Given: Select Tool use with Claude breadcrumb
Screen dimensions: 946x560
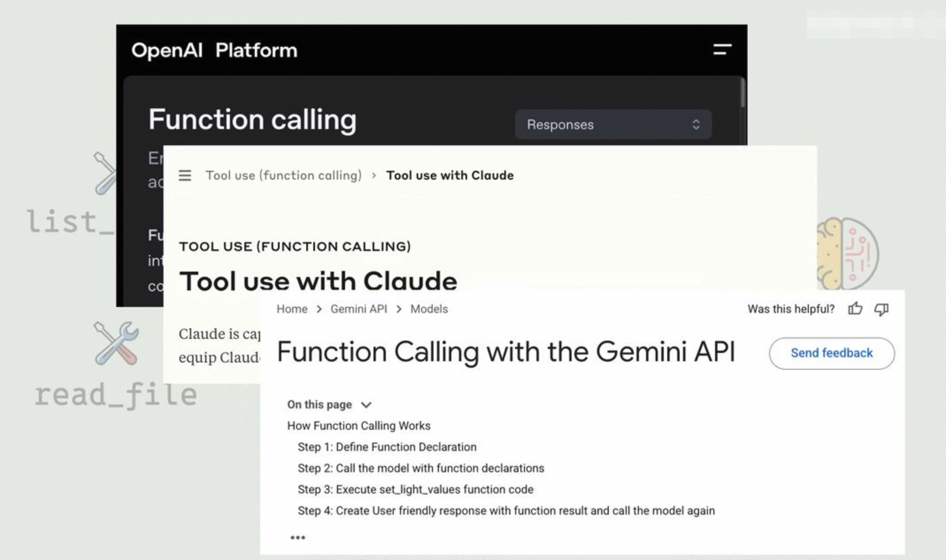Looking at the screenshot, I should [x=450, y=176].
